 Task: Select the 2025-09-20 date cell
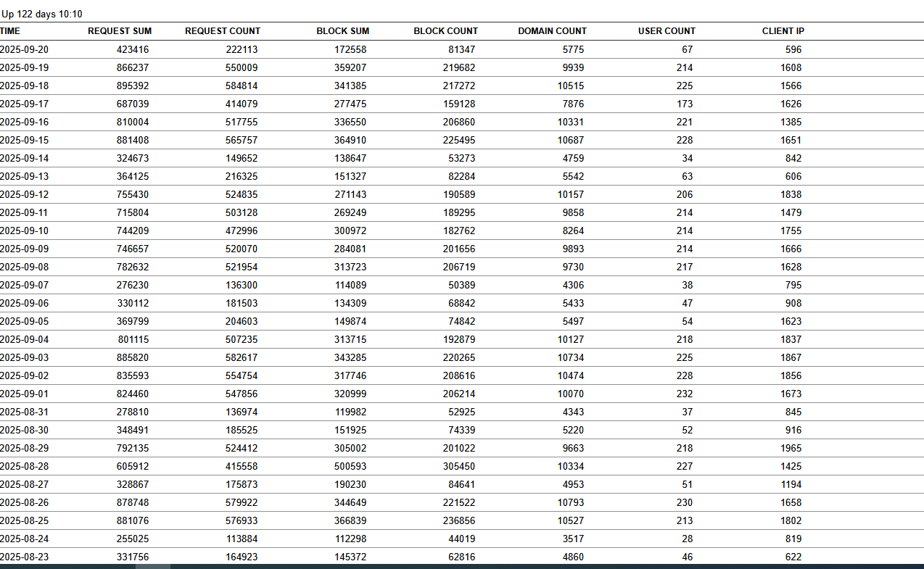[x=25, y=50]
